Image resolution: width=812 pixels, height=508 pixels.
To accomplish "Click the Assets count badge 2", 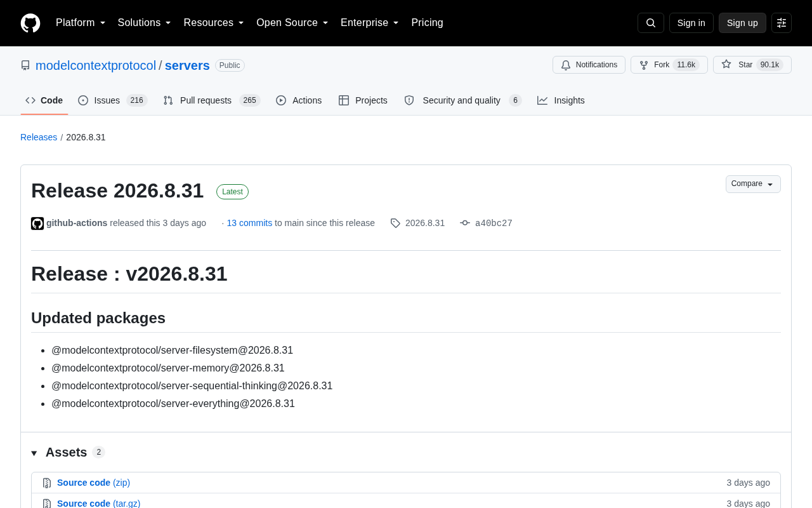I will point(98,452).
